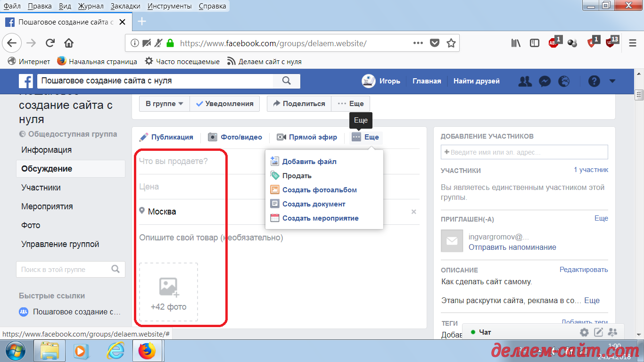The width and height of the screenshot is (644, 362).
Task: Click the 'Что вы продаете?' input field
Action: click(x=278, y=161)
